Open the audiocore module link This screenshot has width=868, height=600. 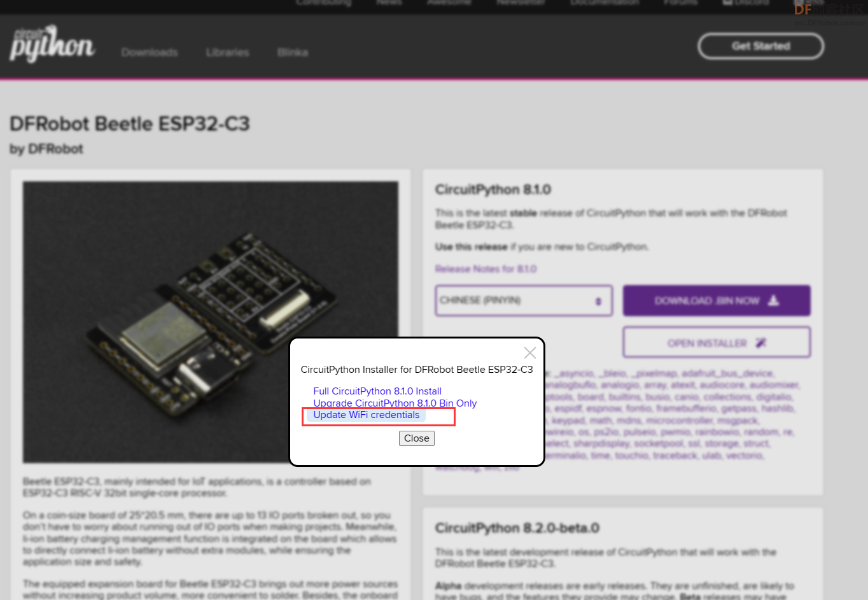(x=722, y=385)
